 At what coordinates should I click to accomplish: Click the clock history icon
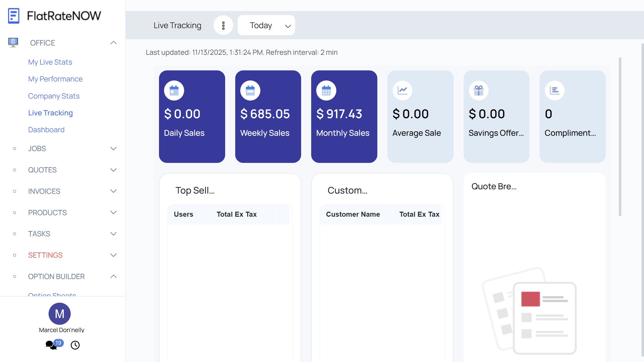pyautogui.click(x=75, y=345)
